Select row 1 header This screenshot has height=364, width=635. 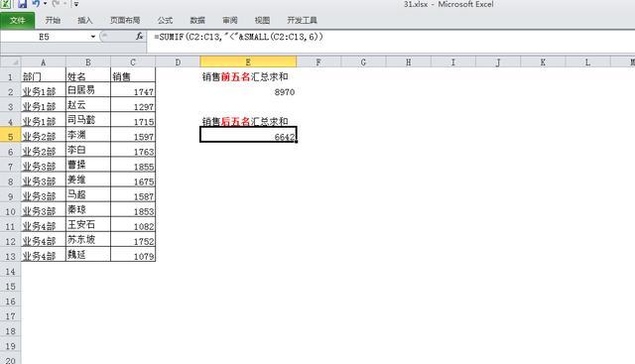click(x=11, y=77)
